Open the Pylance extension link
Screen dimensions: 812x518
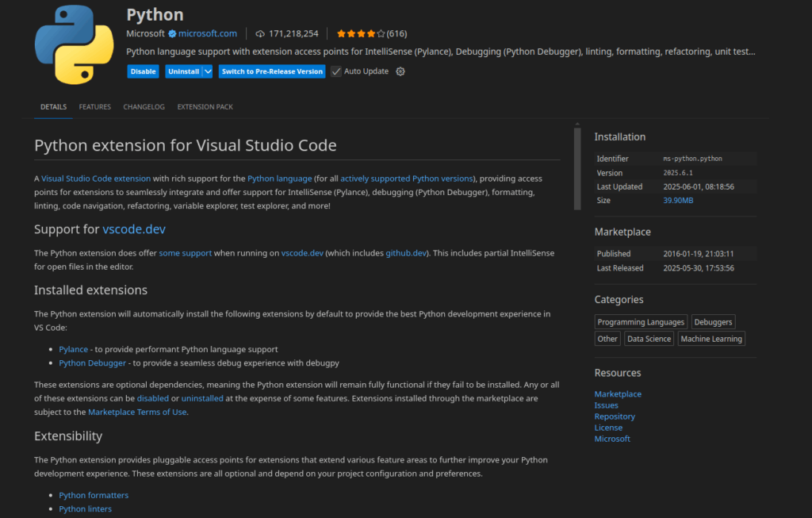tap(73, 349)
